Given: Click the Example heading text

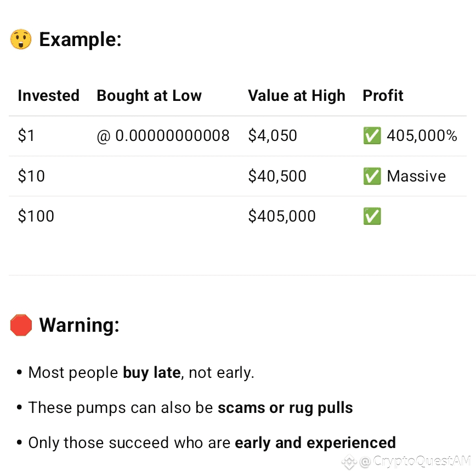Looking at the screenshot, I should pos(81,39).
